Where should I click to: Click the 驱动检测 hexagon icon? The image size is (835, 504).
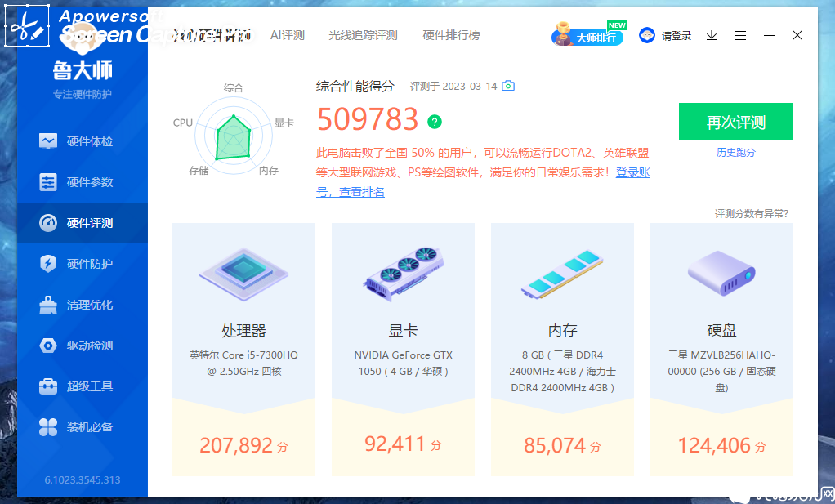point(48,346)
